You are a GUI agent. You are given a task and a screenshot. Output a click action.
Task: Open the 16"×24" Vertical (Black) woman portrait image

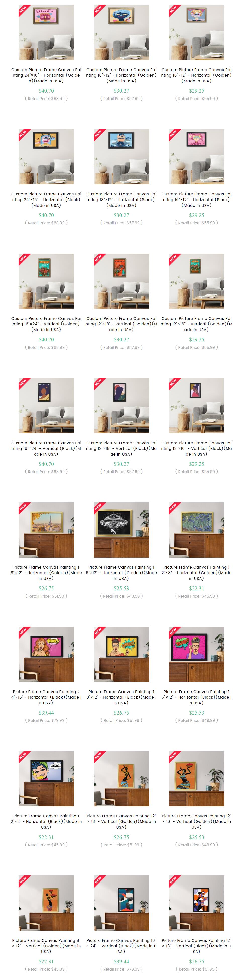(46, 406)
